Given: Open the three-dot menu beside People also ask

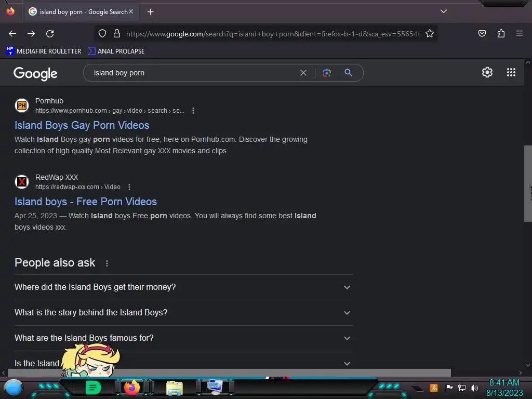Looking at the screenshot, I should 107,263.
